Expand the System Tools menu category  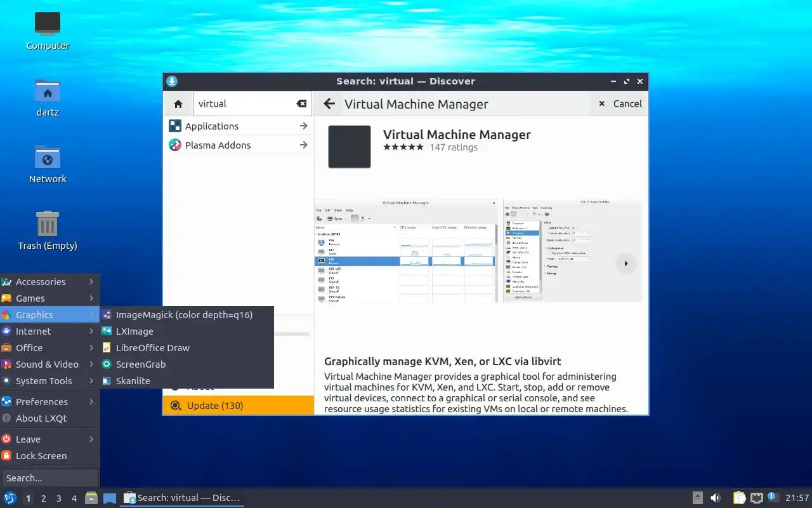[x=49, y=381]
